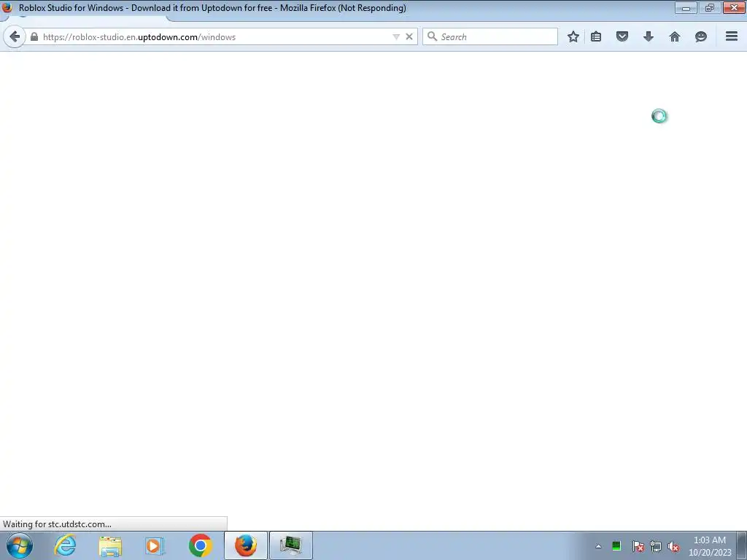Open the monitor app in the taskbar
This screenshot has width=747, height=560.
pyautogui.click(x=291, y=545)
